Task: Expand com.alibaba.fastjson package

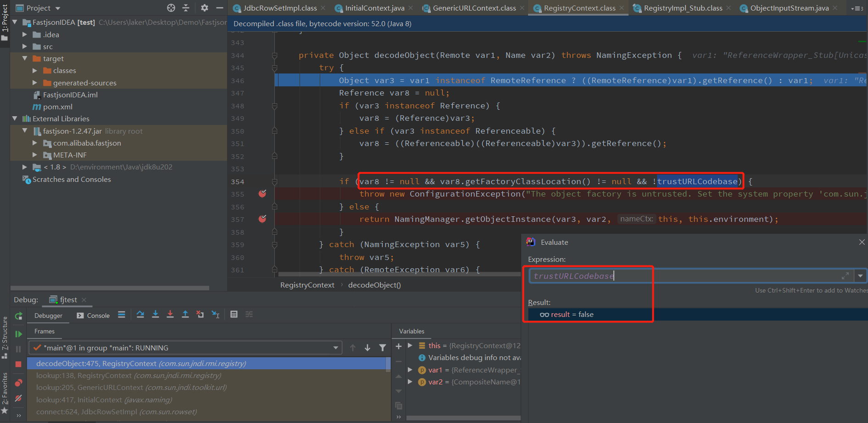Action: coord(35,143)
